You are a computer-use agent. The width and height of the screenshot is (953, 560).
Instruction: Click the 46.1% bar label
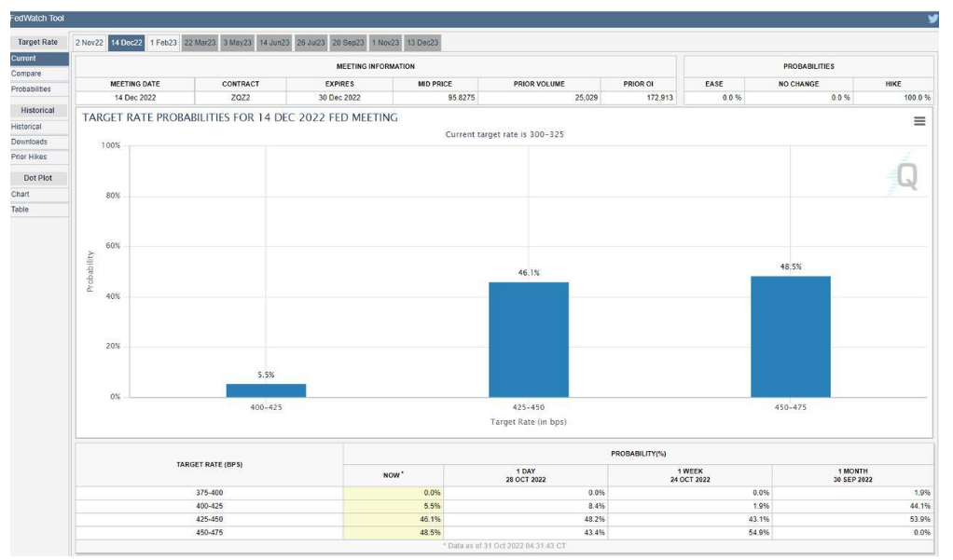(x=529, y=273)
